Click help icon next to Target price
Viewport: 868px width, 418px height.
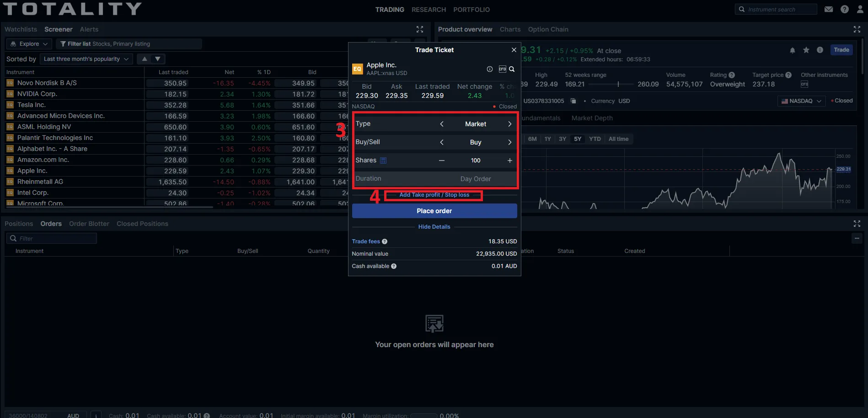pyautogui.click(x=788, y=75)
